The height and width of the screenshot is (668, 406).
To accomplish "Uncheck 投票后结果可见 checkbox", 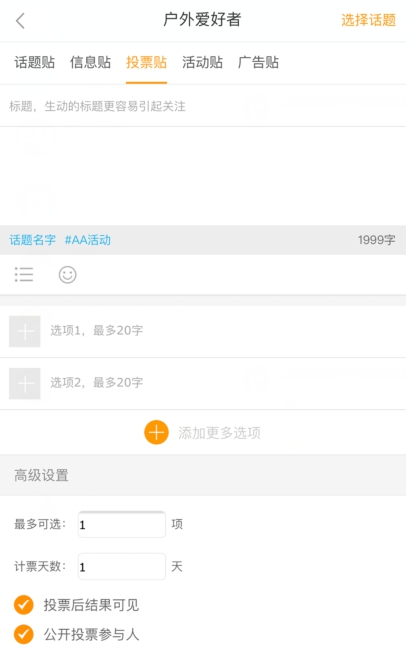I will click(x=23, y=605).
